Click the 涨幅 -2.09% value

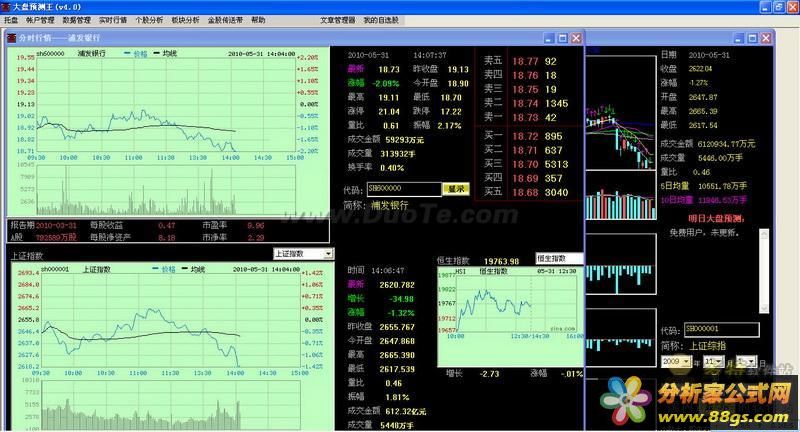(x=386, y=83)
